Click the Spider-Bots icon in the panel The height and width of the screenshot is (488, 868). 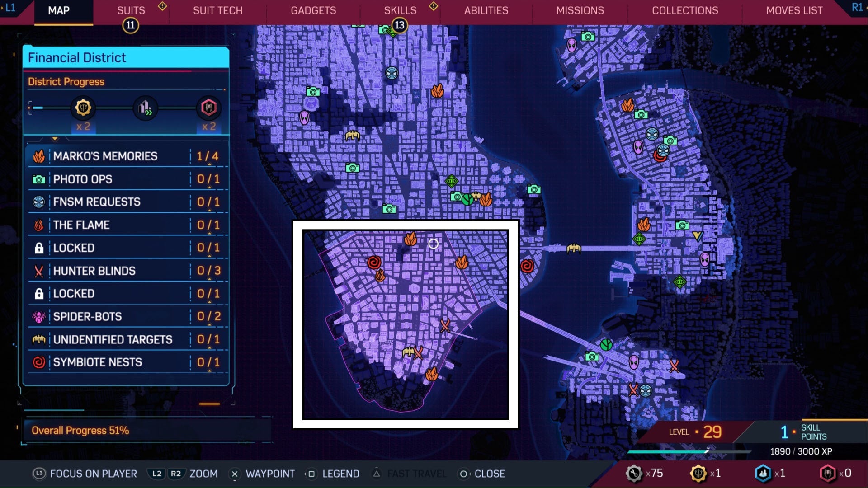[x=39, y=316]
